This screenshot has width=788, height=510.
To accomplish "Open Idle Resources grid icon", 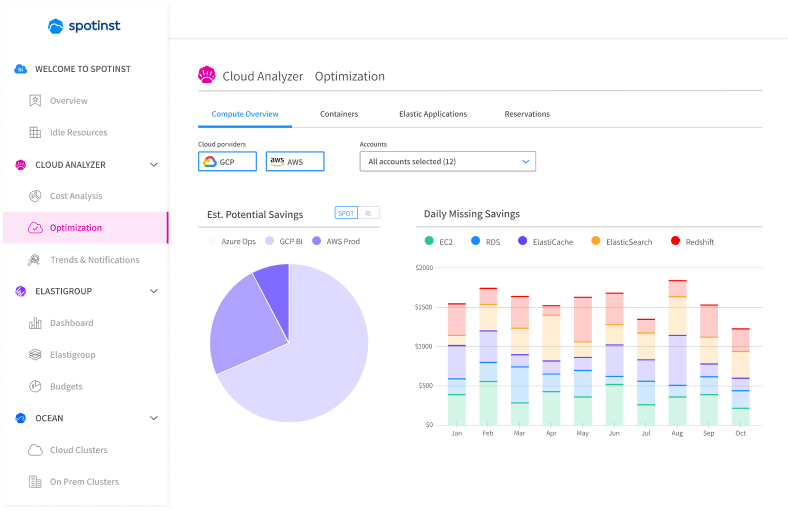I will [x=35, y=132].
